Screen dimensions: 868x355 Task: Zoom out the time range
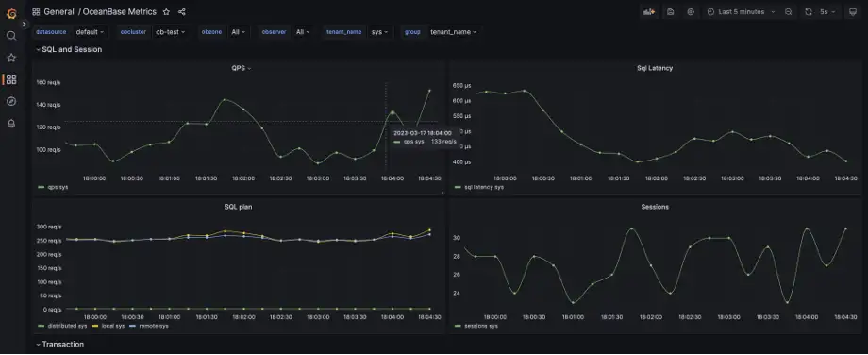(789, 11)
